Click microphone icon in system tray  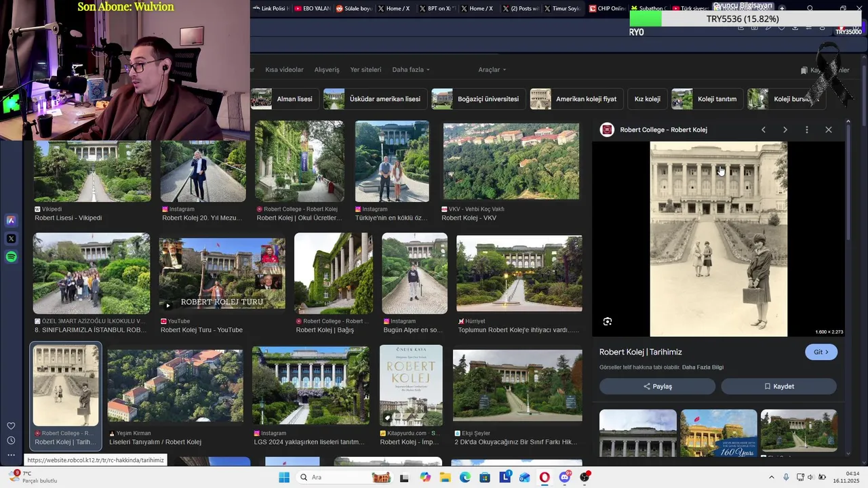(x=786, y=477)
